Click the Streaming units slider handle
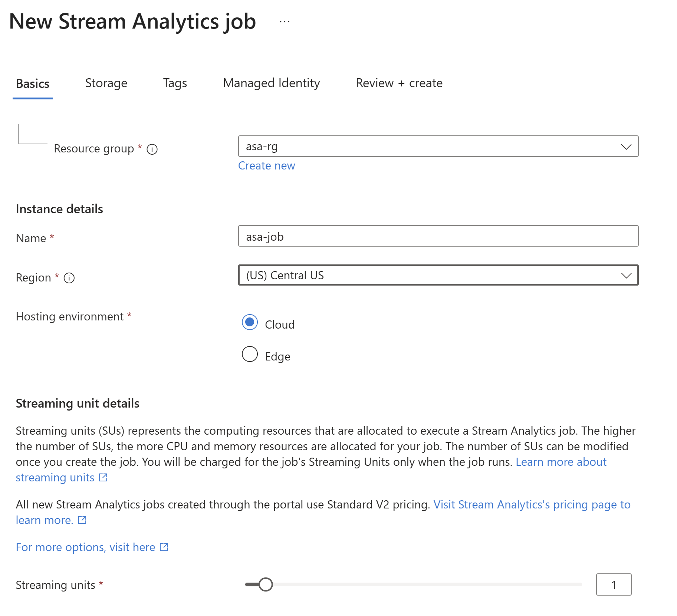Viewport: 677px width, 616px height. [266, 584]
